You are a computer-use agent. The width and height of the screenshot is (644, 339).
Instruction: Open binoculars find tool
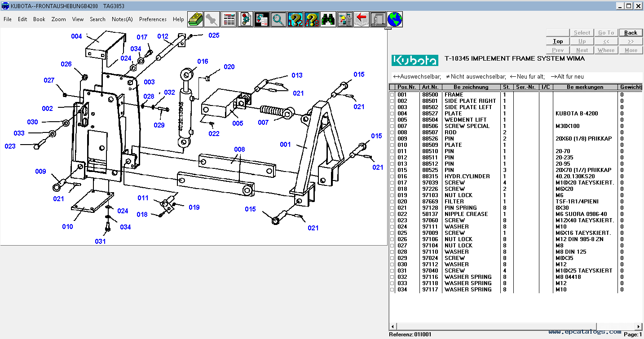click(x=328, y=19)
